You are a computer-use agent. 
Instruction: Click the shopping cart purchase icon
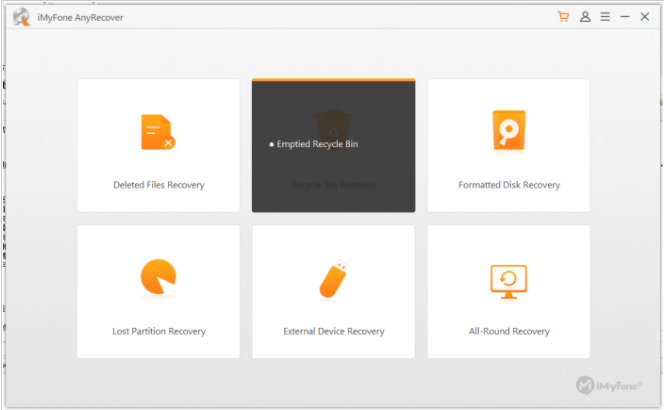click(x=563, y=17)
